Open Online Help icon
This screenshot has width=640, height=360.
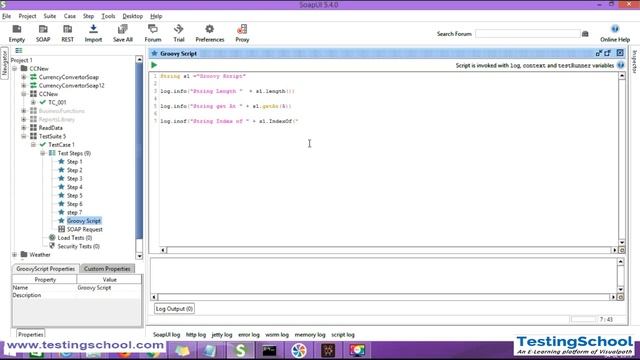(x=615, y=33)
